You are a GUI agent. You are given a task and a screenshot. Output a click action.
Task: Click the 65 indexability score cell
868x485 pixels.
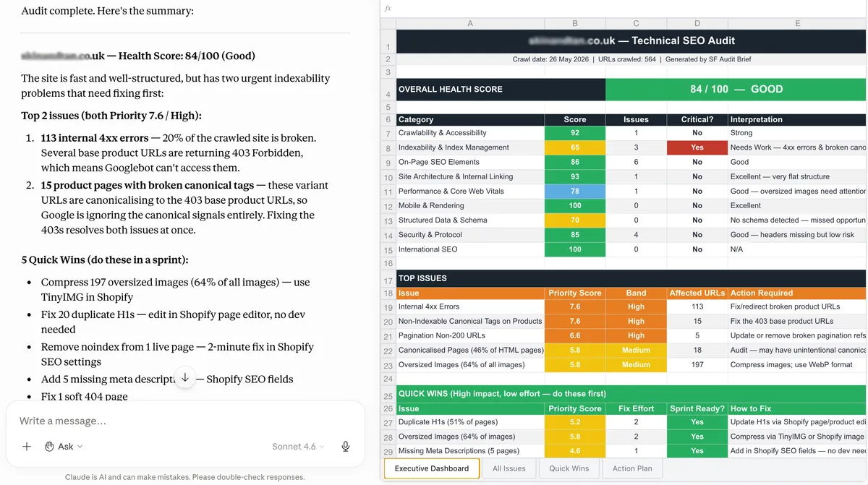point(575,147)
